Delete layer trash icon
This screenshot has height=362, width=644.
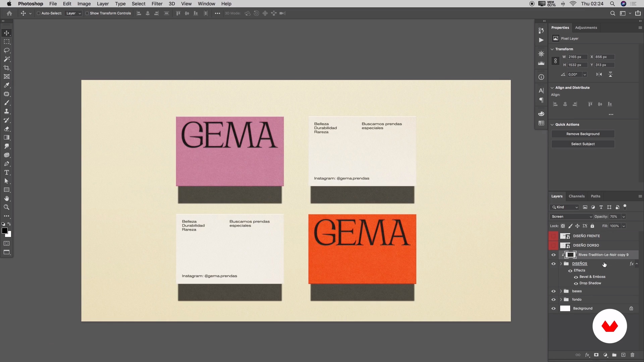click(x=632, y=355)
